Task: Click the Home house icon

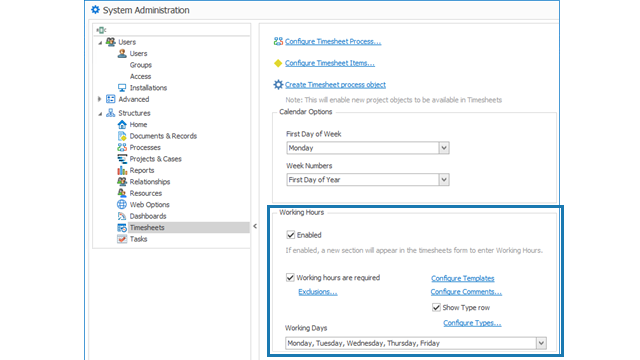Action: pos(122,124)
